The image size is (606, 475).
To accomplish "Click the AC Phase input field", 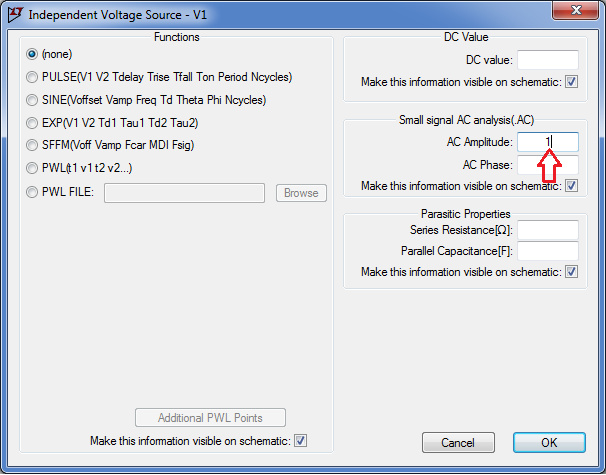I will tap(548, 165).
